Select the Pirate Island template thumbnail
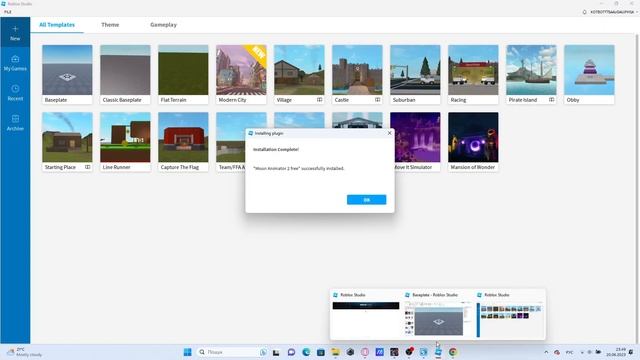 (531, 70)
